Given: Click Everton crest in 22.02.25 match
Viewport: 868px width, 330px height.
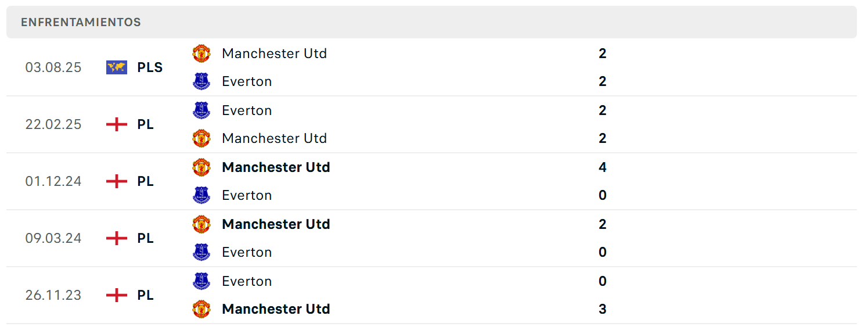Looking at the screenshot, I should click(201, 110).
